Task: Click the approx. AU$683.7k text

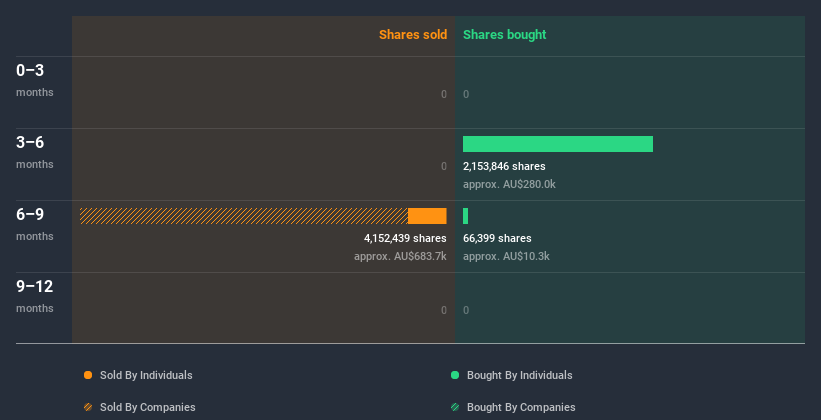Action: [x=400, y=257]
